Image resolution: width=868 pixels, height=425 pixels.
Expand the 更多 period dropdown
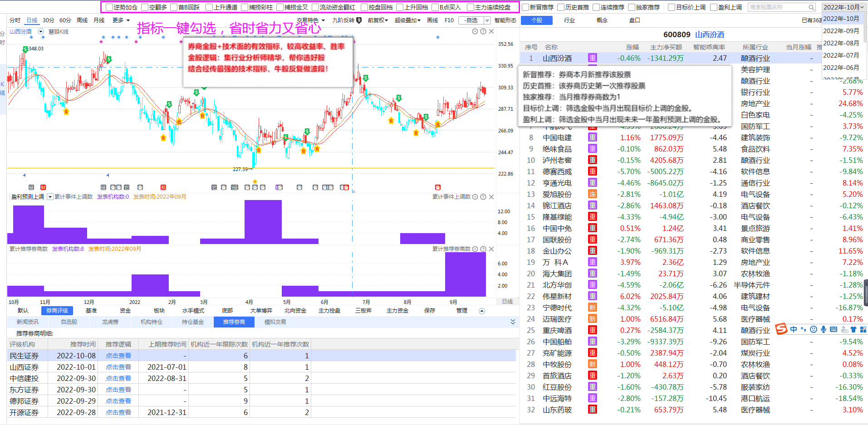click(121, 20)
